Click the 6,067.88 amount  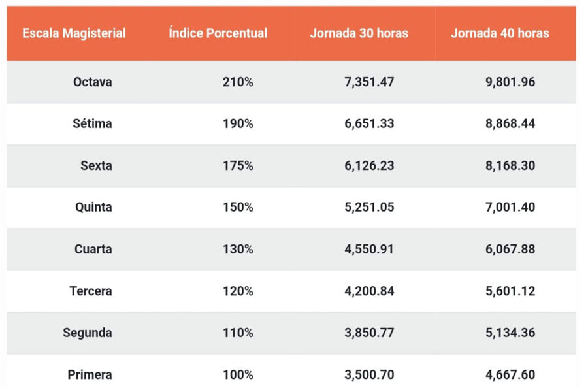tap(510, 249)
